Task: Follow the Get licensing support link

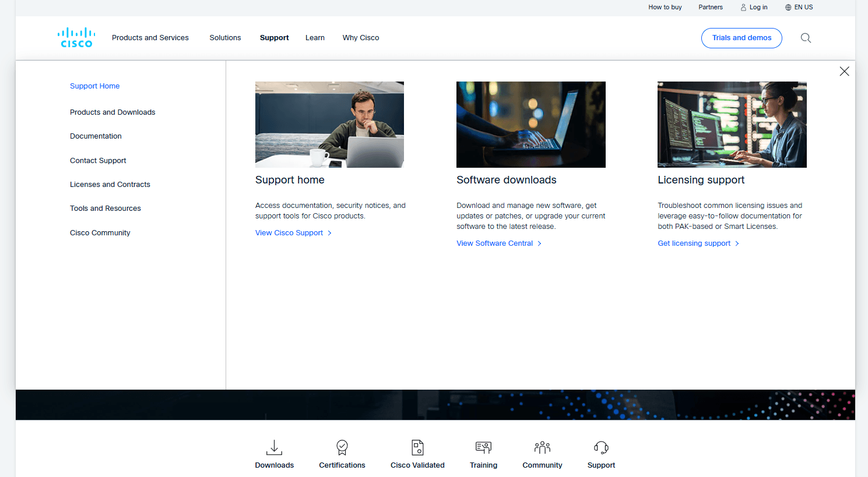Action: point(698,243)
